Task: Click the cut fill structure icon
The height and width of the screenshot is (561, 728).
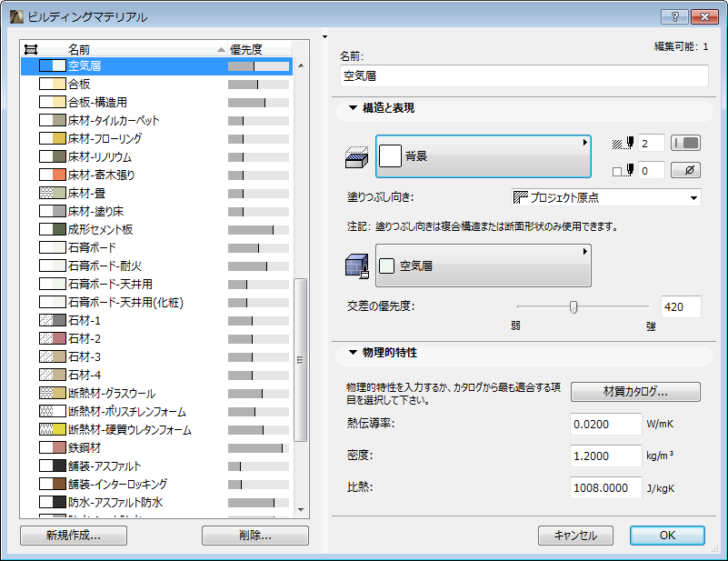Action: coord(356,157)
